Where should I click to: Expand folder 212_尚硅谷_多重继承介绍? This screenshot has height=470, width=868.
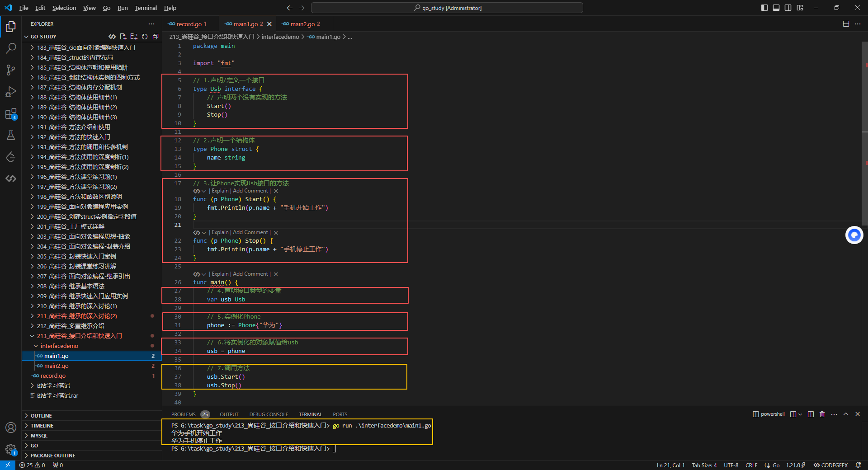92,326
